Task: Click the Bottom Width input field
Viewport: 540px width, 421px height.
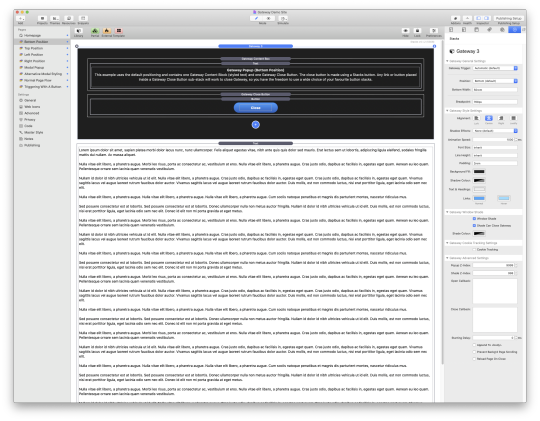Action: coord(495,90)
